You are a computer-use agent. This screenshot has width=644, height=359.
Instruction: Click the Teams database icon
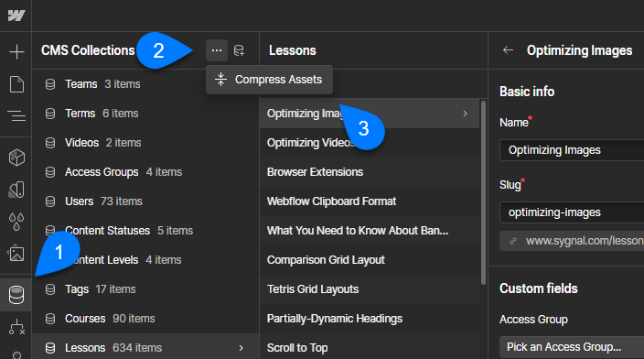tap(50, 84)
